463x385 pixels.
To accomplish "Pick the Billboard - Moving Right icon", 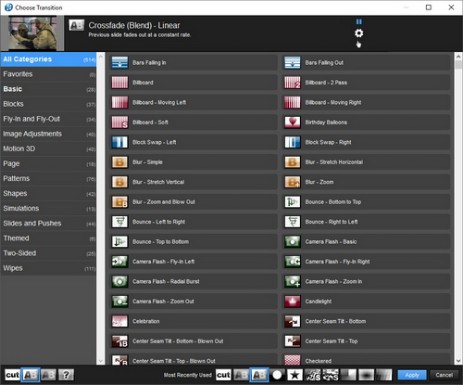I will pos(292,102).
